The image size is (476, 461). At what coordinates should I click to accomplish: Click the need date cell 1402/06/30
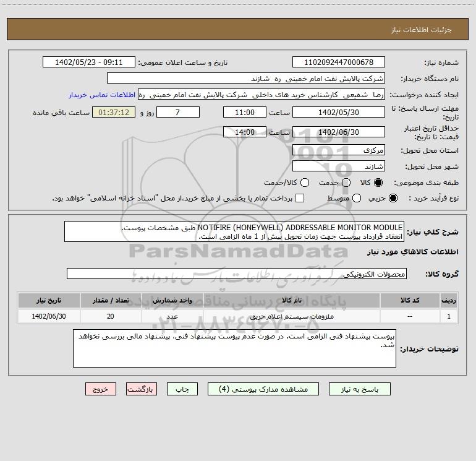pos(49,317)
